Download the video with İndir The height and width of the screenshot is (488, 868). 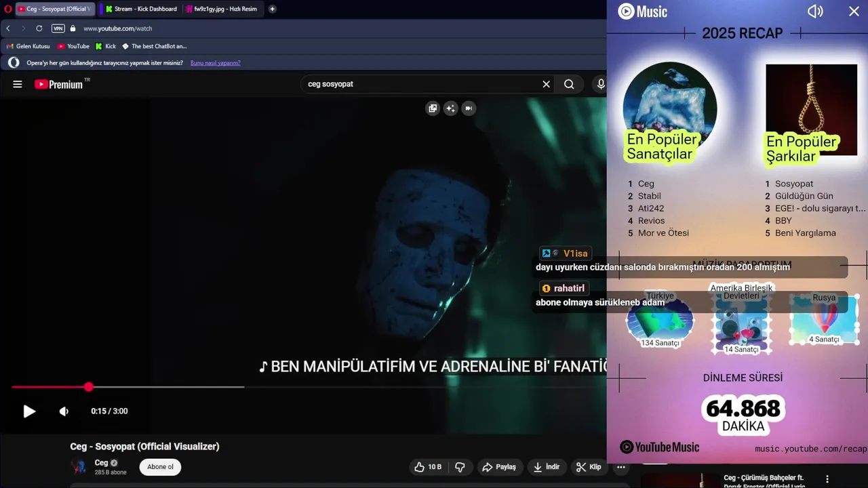click(x=547, y=467)
